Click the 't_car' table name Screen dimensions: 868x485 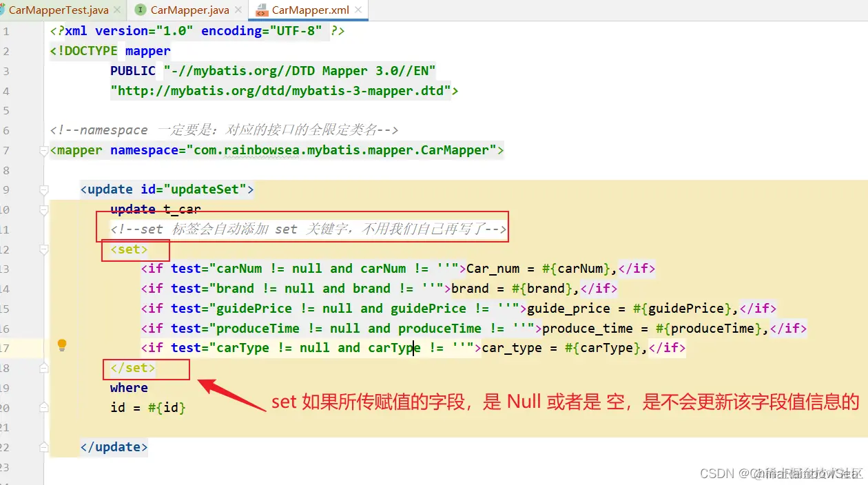182,209
